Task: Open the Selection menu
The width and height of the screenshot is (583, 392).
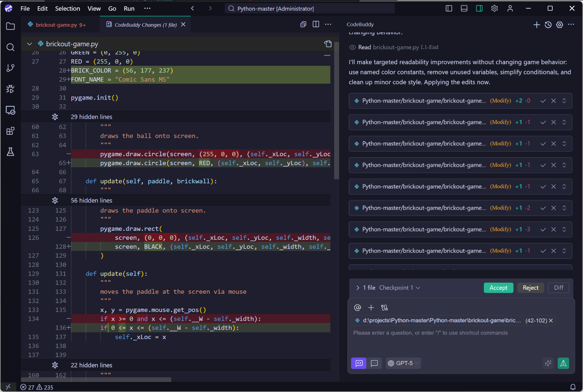Action: coord(67,9)
